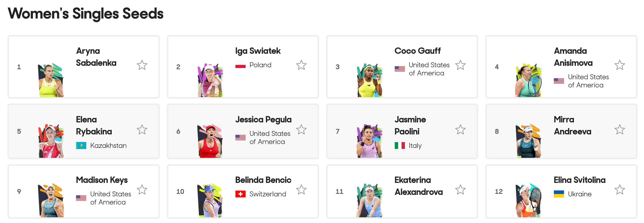Favorite Aryna Sabalenka with the star icon
This screenshot has height=223, width=644.
point(142,65)
